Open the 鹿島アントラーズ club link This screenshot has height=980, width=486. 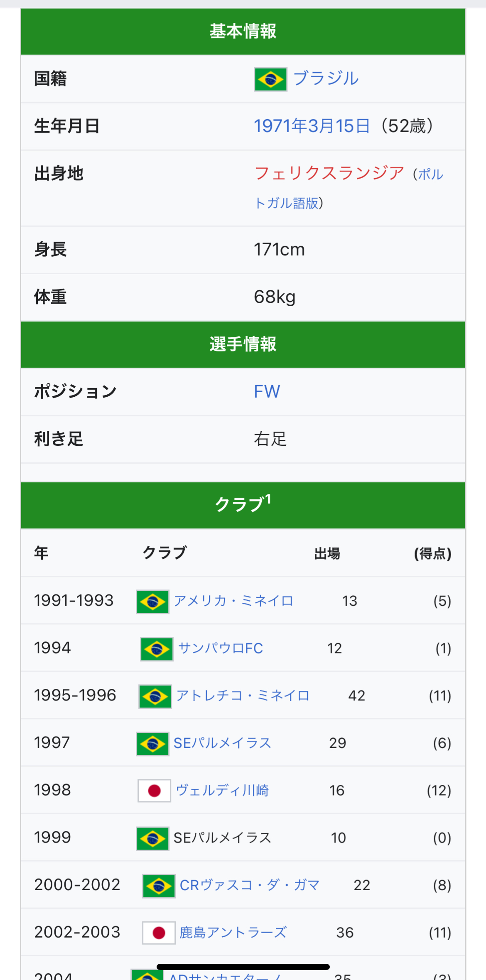233,932
